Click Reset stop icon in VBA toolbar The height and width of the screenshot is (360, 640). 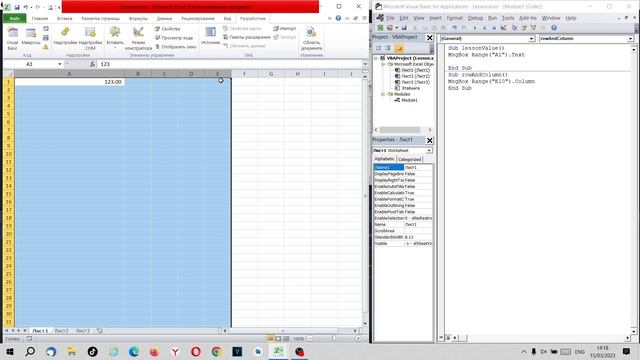point(494,28)
